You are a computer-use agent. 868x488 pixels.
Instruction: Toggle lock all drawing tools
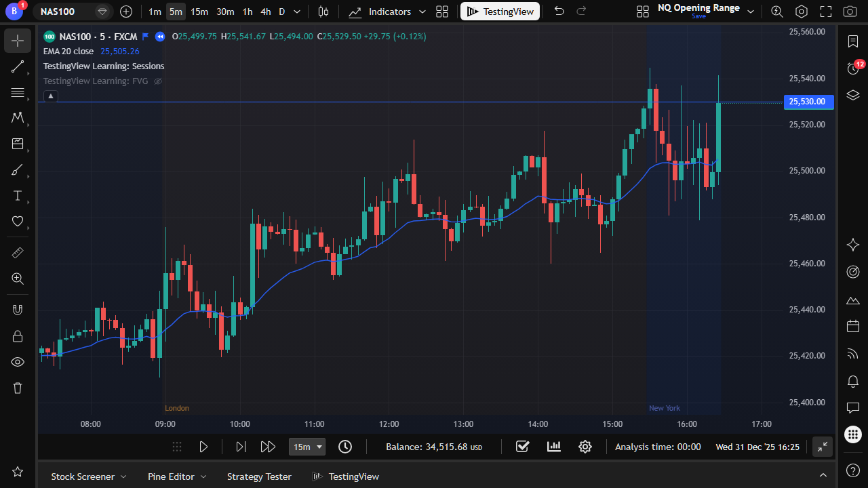(18, 336)
